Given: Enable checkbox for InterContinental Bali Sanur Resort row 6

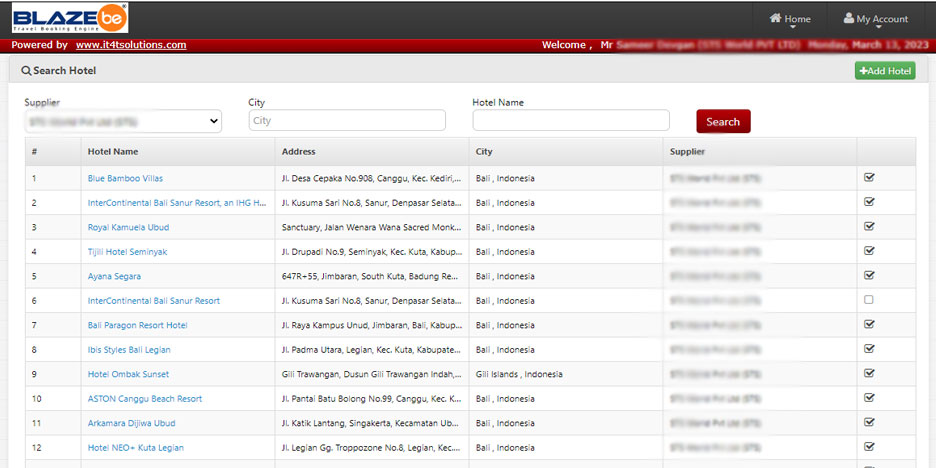Looking at the screenshot, I should click(868, 300).
